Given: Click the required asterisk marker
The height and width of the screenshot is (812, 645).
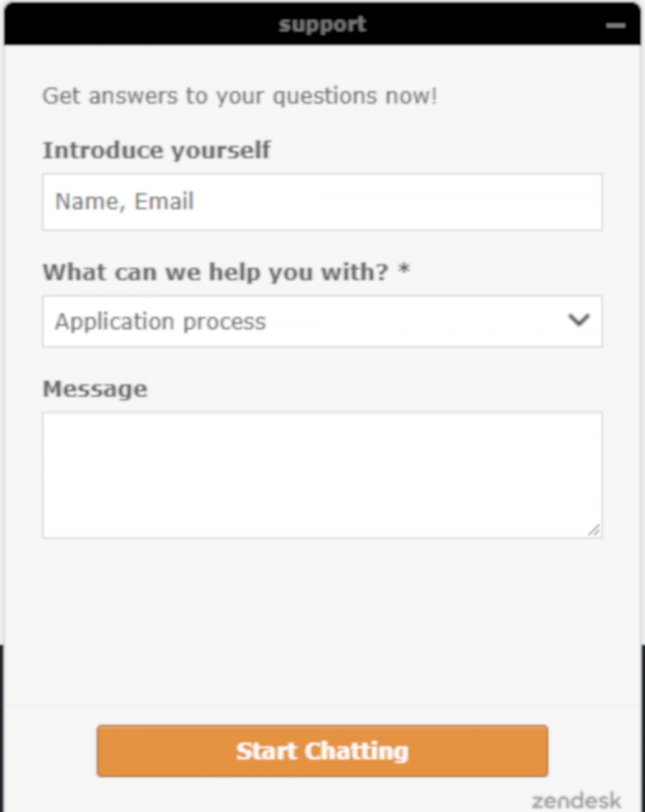Looking at the screenshot, I should (404, 272).
